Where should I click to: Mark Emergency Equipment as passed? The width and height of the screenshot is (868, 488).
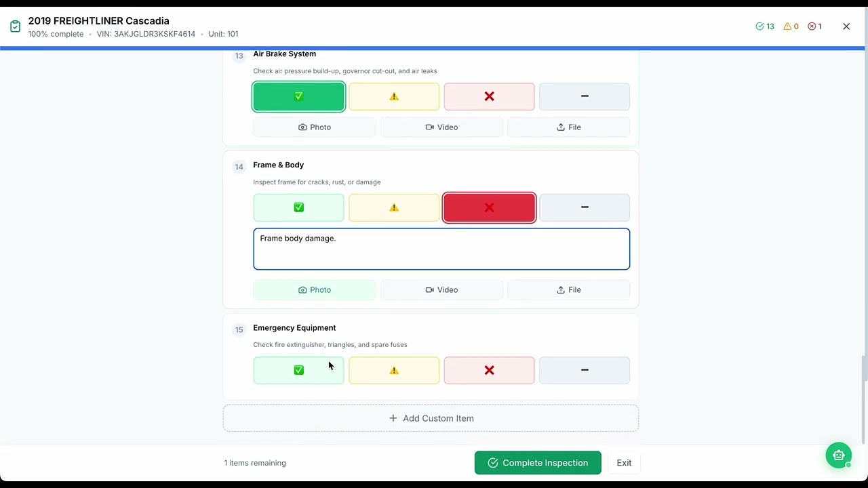point(298,370)
